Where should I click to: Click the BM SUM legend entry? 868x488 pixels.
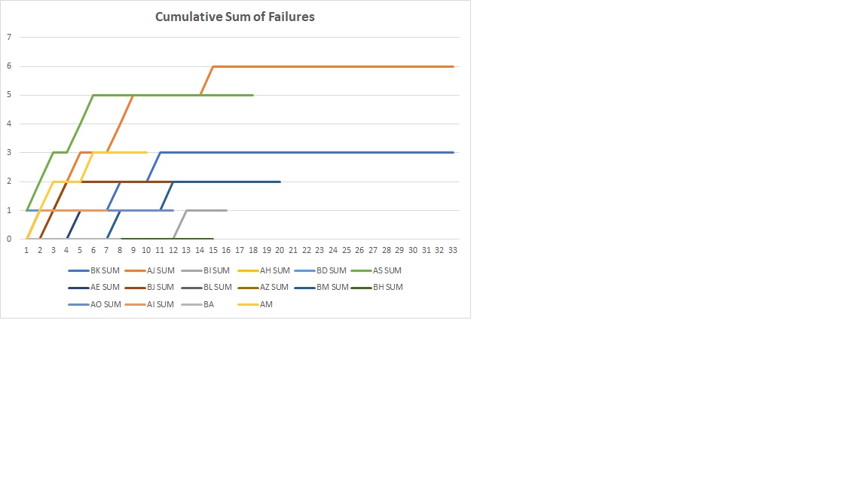point(332,287)
